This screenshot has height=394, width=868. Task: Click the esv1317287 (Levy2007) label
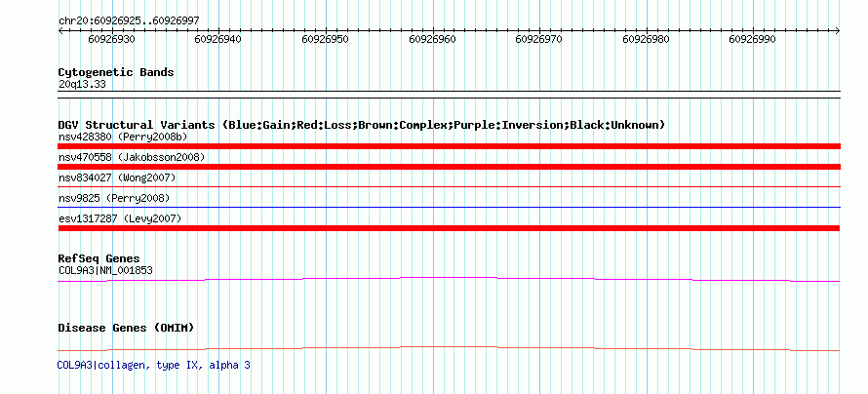120,218
